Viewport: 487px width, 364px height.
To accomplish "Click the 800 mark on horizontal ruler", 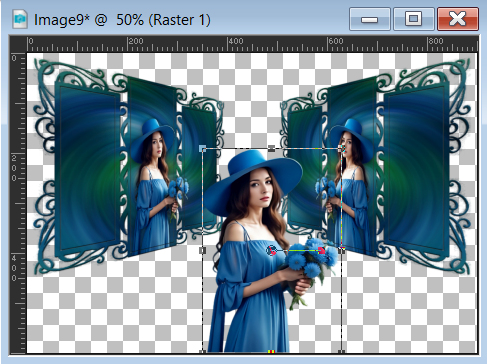I will point(436,41).
